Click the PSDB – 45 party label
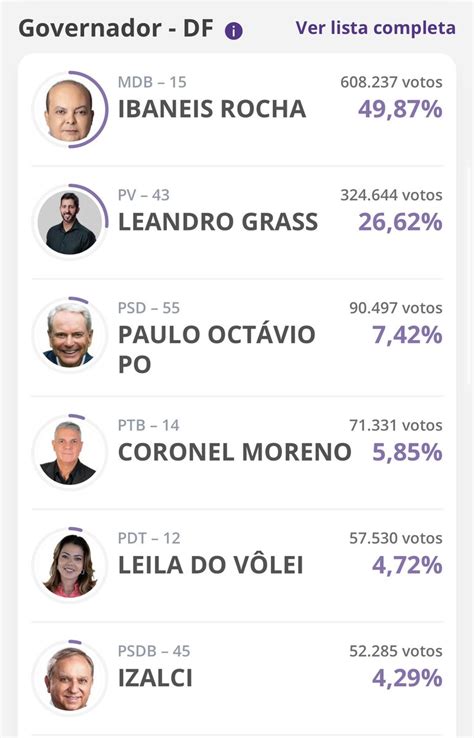474x738 pixels. (x=154, y=651)
